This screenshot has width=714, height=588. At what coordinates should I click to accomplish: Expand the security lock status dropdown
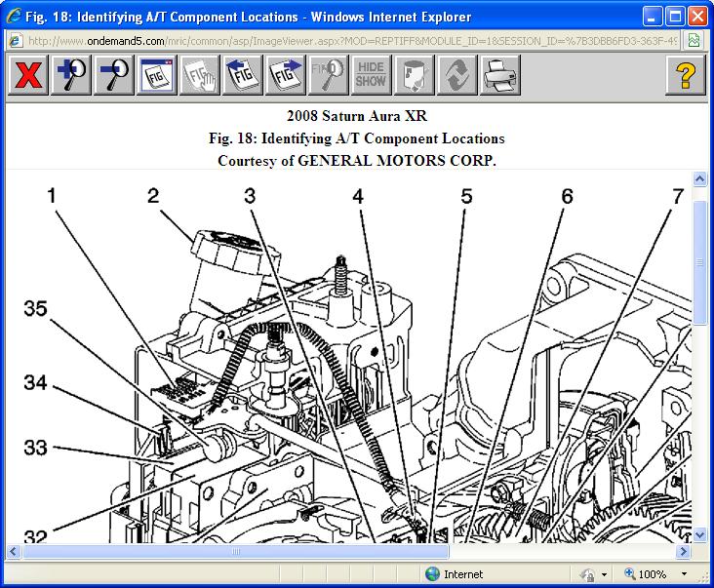tap(605, 574)
